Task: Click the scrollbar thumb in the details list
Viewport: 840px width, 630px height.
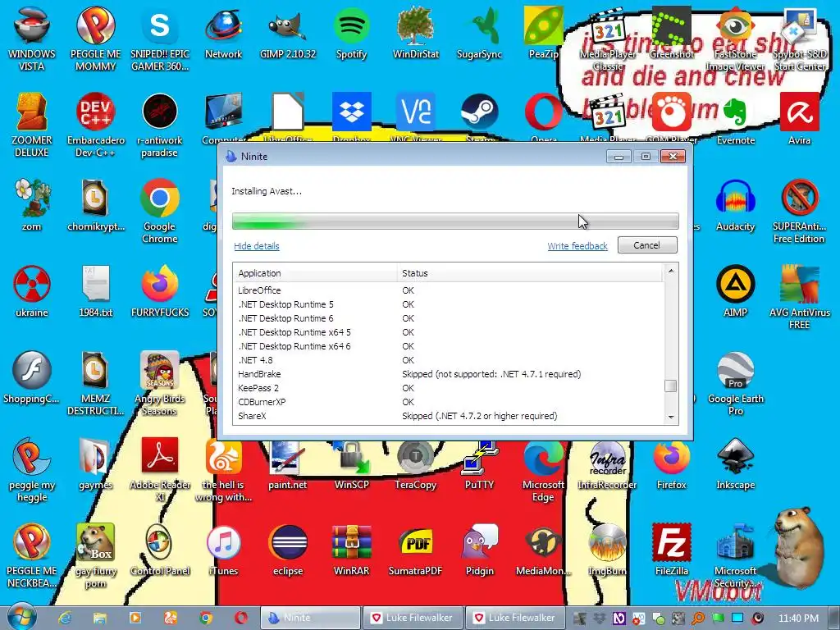Action: [x=671, y=386]
